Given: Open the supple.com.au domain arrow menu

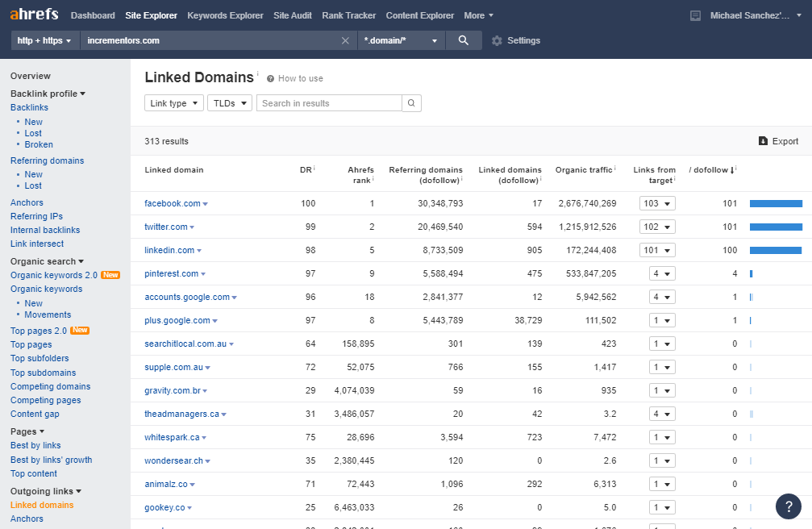Looking at the screenshot, I should pos(208,368).
